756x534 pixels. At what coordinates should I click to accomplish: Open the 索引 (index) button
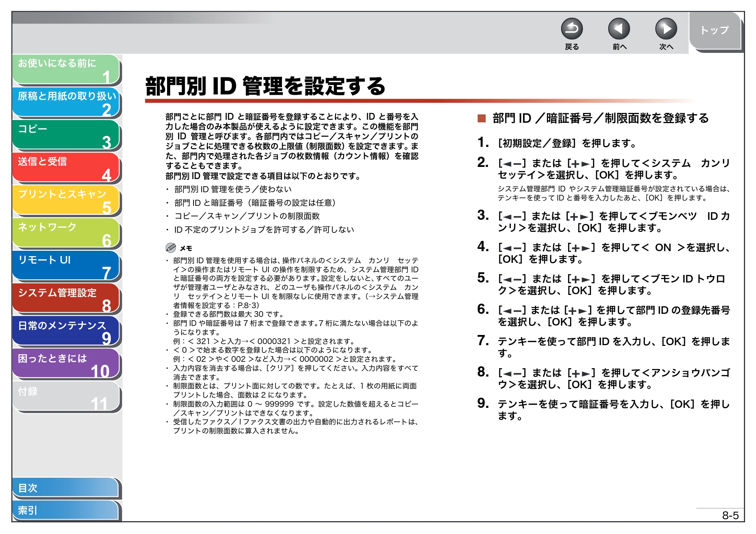tap(66, 511)
